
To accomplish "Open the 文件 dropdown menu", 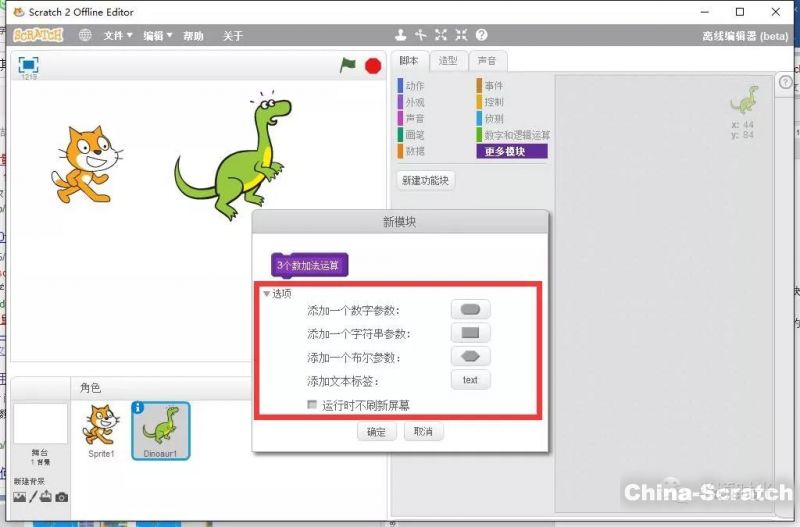I will click(x=118, y=36).
